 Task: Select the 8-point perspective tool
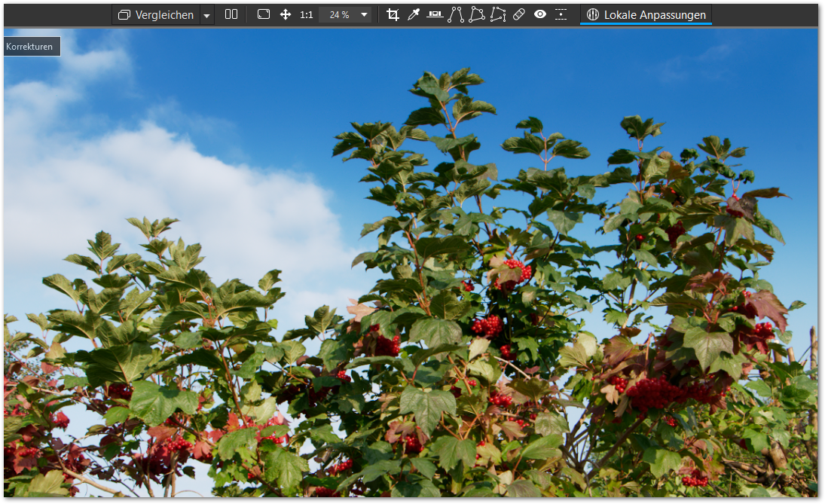(x=498, y=14)
